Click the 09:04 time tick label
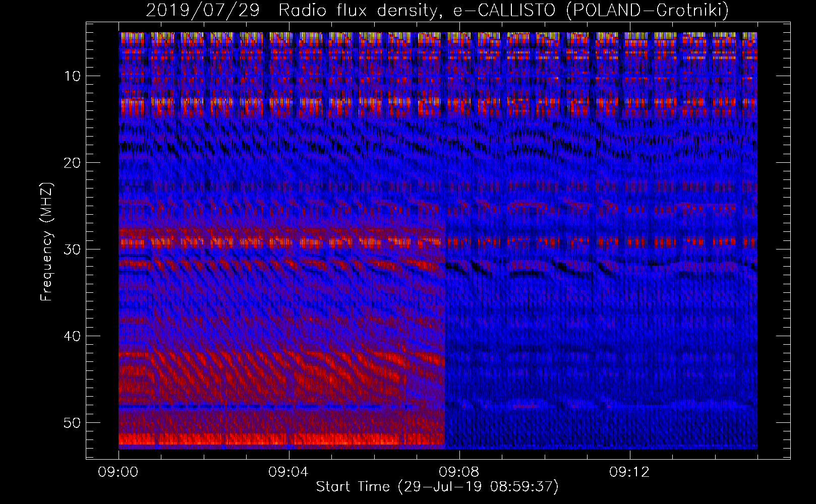Screen dimensions: 816x504 click(289, 472)
